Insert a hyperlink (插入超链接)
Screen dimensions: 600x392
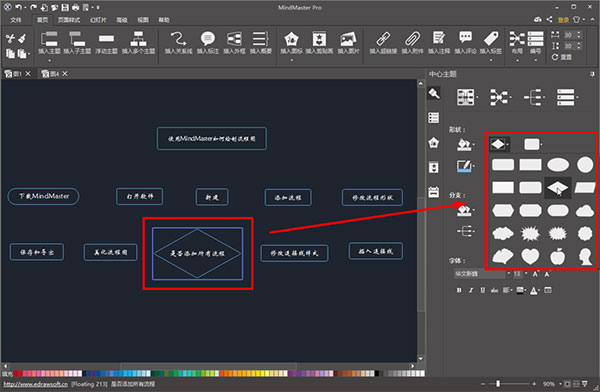click(383, 42)
